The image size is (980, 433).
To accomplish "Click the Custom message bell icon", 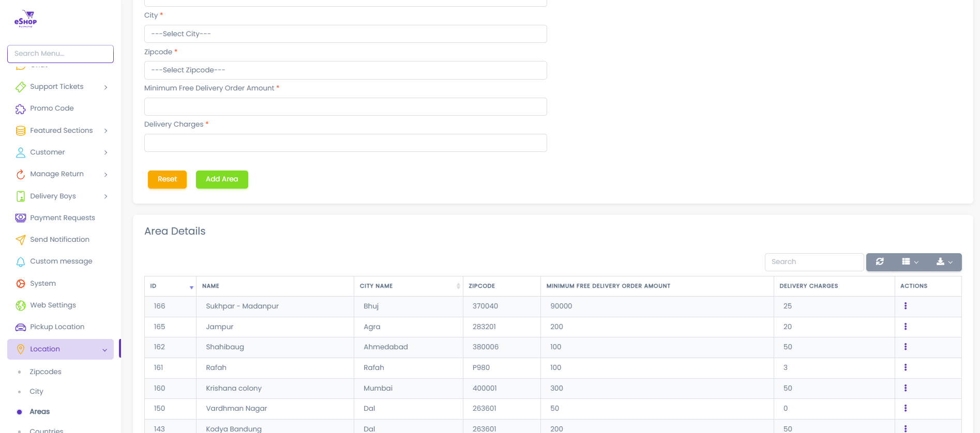I will (21, 261).
